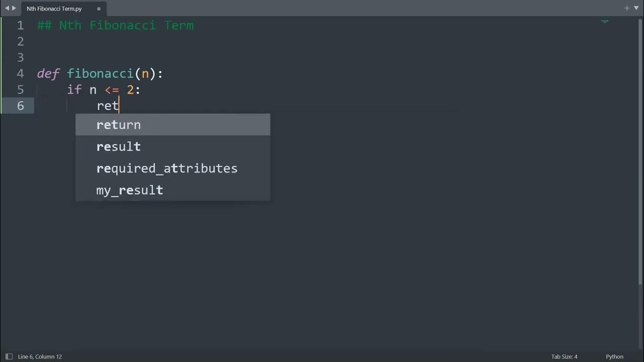Click the minimap code preview
The height and width of the screenshot is (362, 644).
tap(605, 22)
